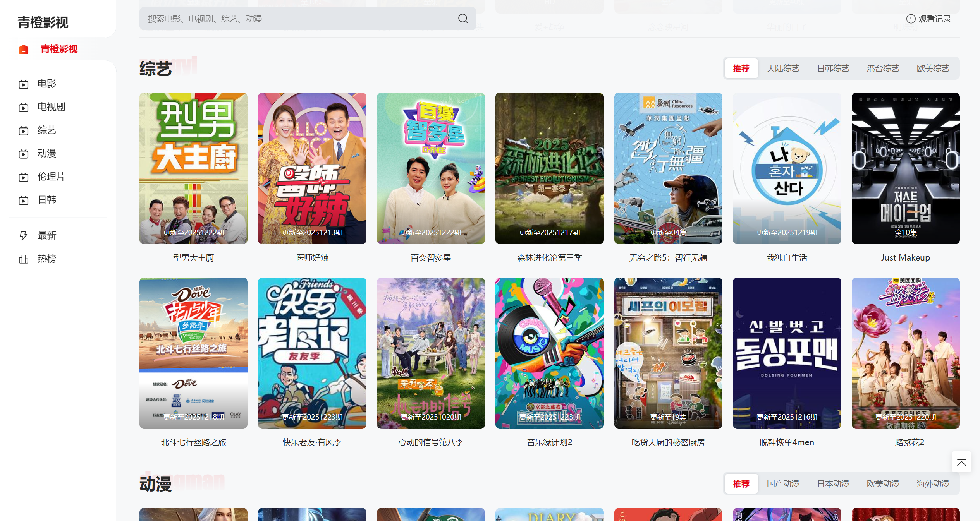Click the 型男大主厨 title link

pos(193,258)
